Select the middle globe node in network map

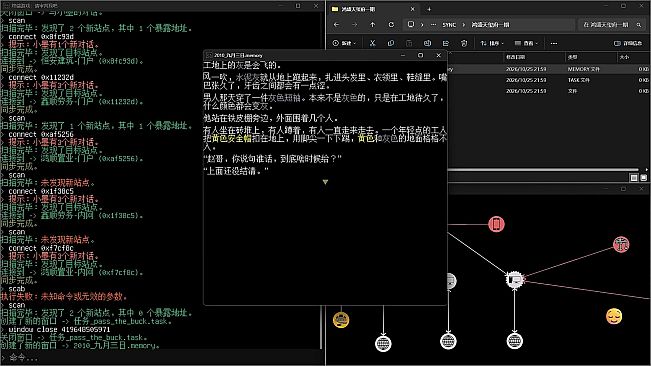pyautogui.click(x=448, y=341)
